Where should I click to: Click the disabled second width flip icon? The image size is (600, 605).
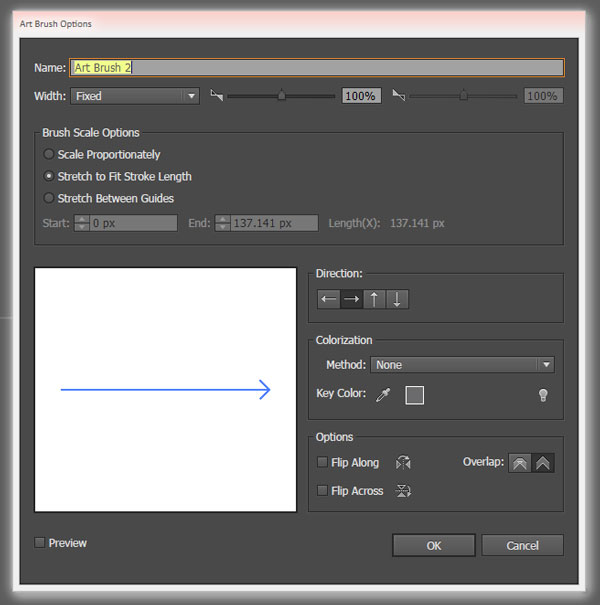click(399, 95)
